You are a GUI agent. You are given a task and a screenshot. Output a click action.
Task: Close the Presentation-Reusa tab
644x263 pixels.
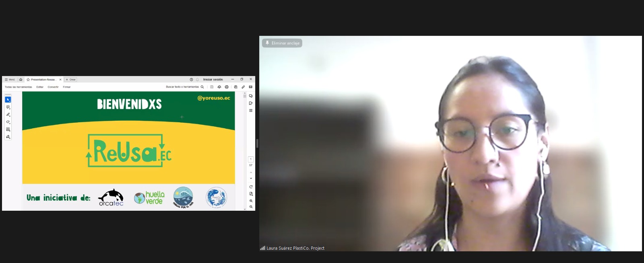coord(60,80)
